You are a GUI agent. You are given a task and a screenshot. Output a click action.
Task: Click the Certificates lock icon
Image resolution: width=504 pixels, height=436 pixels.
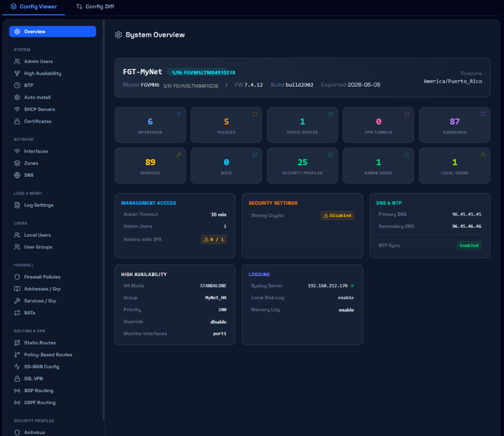click(17, 121)
